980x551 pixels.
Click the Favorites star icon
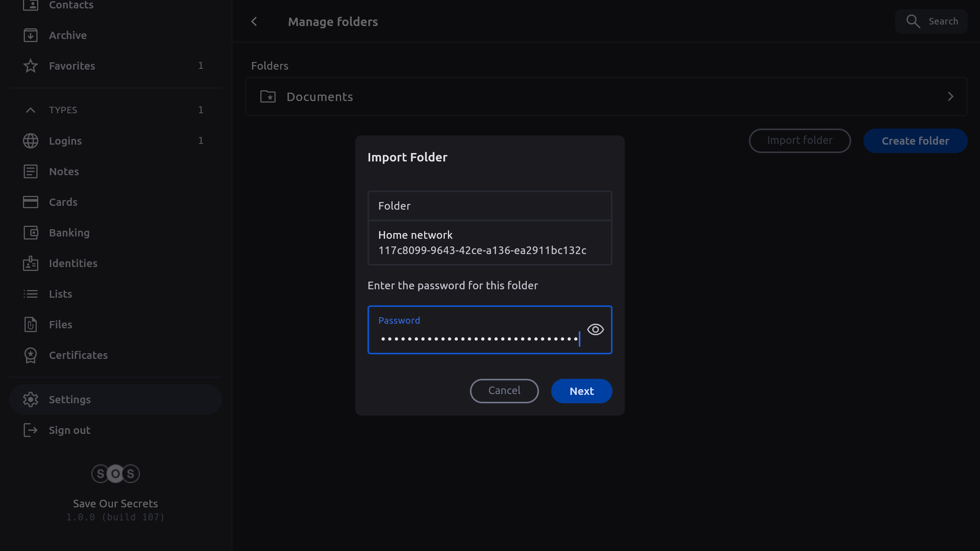click(31, 66)
